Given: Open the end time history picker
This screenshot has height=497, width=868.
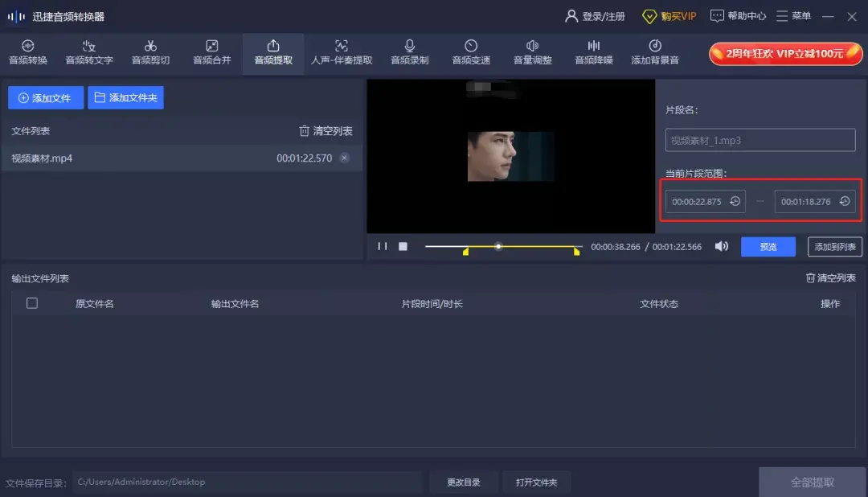Looking at the screenshot, I should pyautogui.click(x=844, y=201).
